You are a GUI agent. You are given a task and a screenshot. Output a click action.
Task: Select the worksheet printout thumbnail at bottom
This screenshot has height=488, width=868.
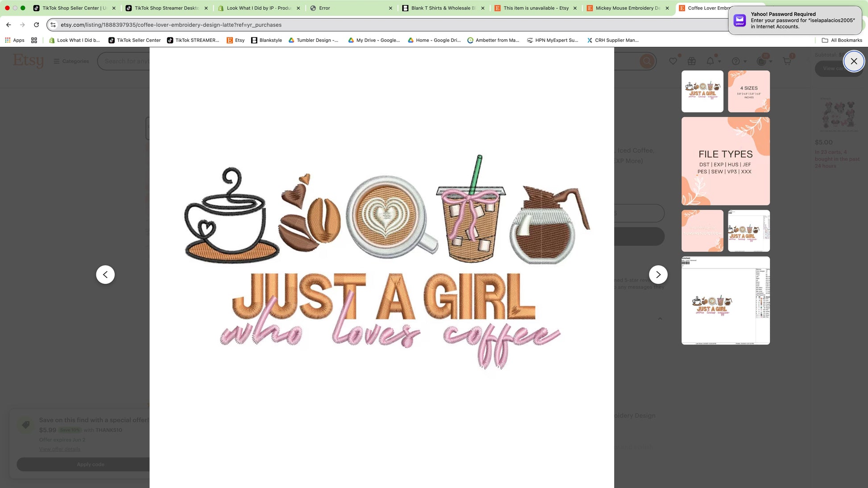point(725,300)
